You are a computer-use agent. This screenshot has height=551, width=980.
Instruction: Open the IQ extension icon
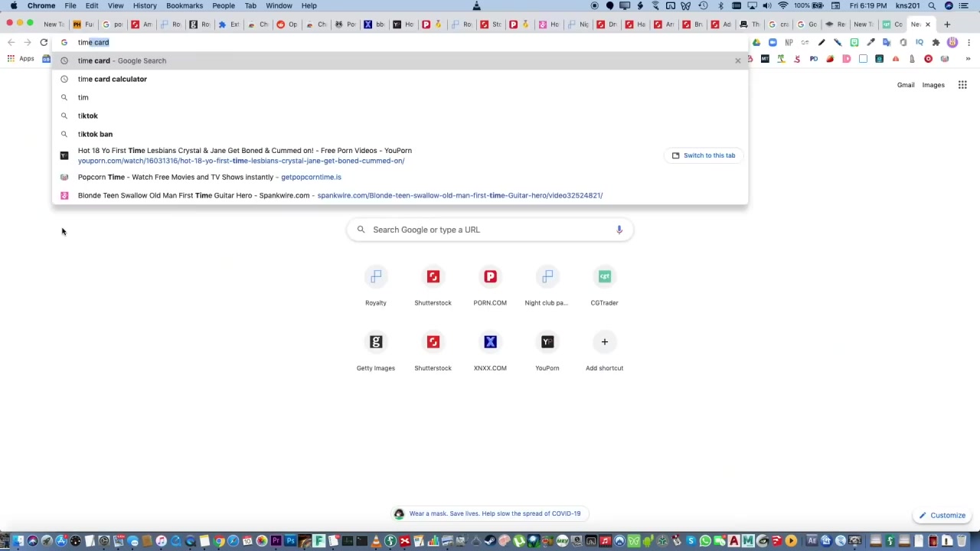point(920,42)
